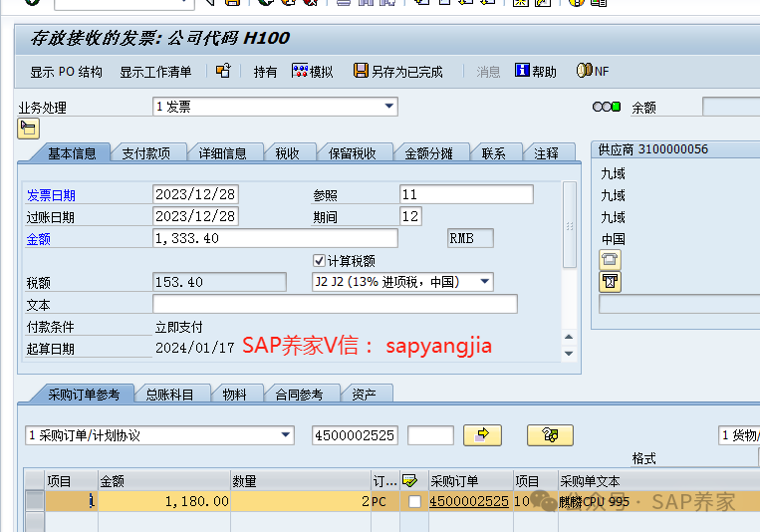The image size is (760, 532).
Task: Click the empty field under vendor icons
Action: [x=679, y=304]
